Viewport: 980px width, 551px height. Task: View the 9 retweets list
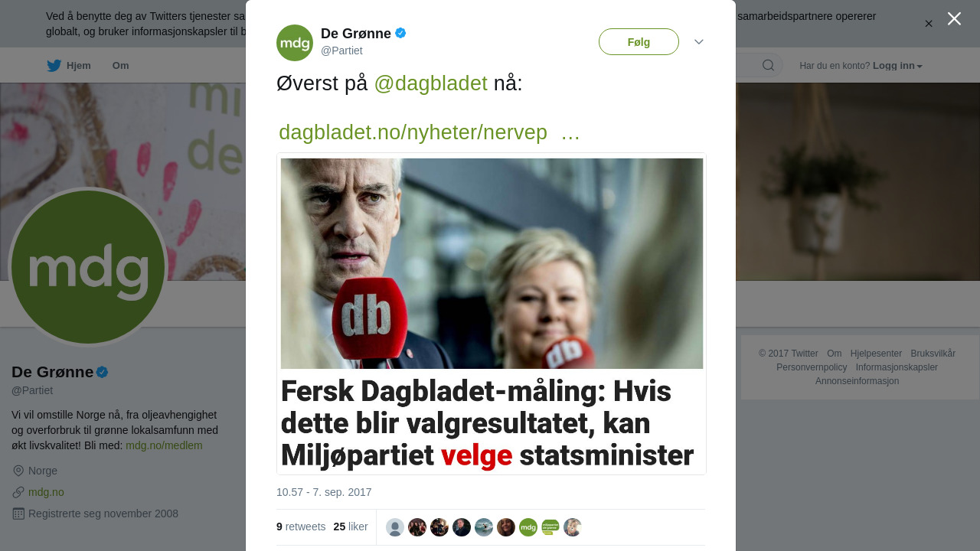pyautogui.click(x=301, y=527)
